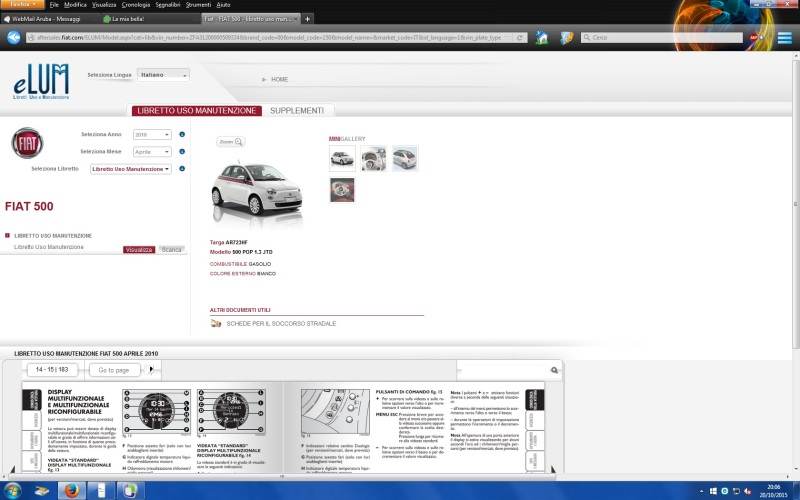Viewport: 800px width, 500px height.
Task: Click the Zoom magnifier on car image
Action: point(231,142)
